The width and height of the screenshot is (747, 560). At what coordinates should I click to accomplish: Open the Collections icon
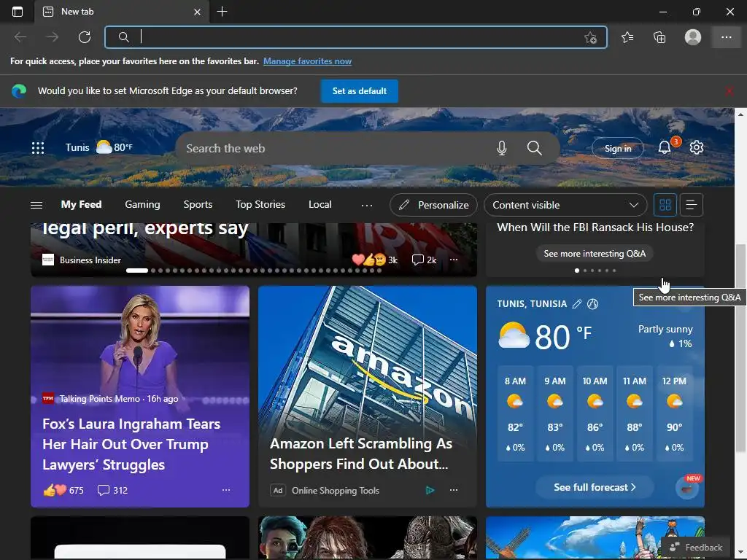coord(659,37)
